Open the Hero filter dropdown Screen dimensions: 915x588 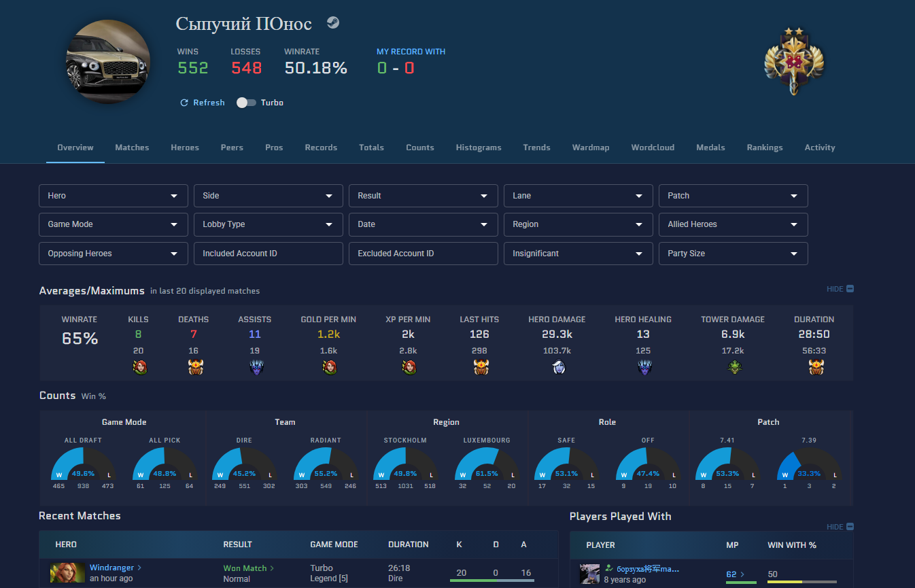coord(114,196)
